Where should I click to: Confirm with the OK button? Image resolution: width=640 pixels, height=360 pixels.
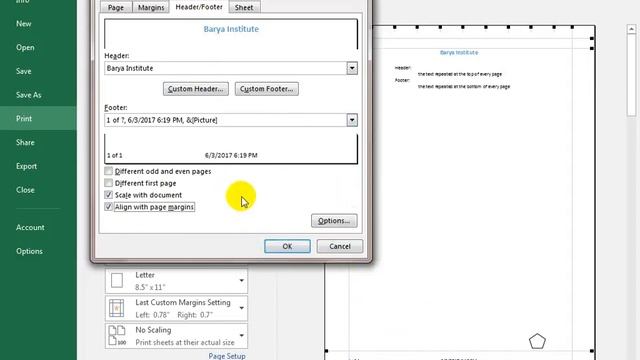coord(287,246)
